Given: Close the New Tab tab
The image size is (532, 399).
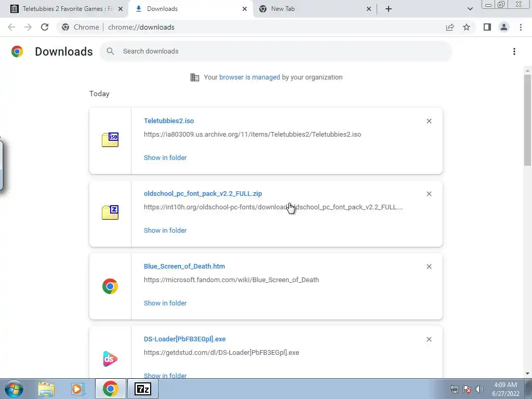Looking at the screenshot, I should pos(369,9).
